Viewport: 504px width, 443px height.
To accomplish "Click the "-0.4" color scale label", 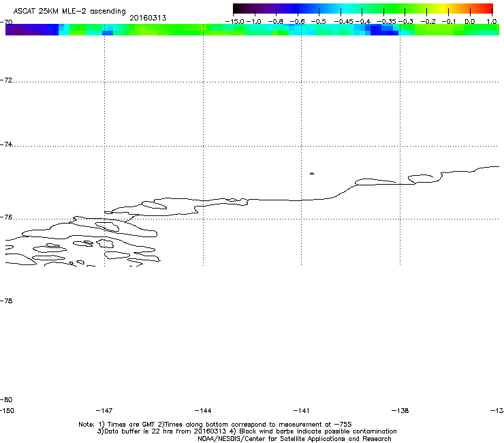I will [362, 22].
